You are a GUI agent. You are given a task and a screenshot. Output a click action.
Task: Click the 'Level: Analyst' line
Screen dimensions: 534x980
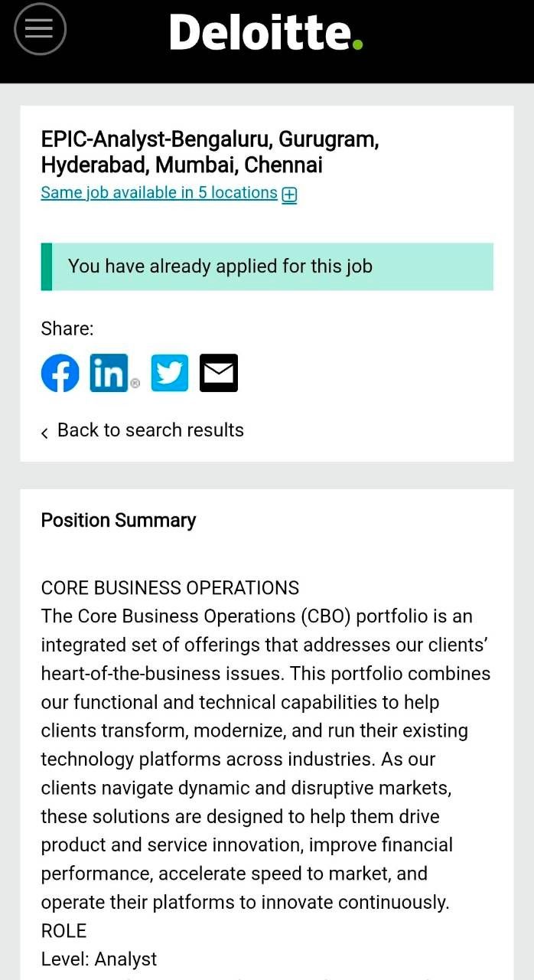99,959
